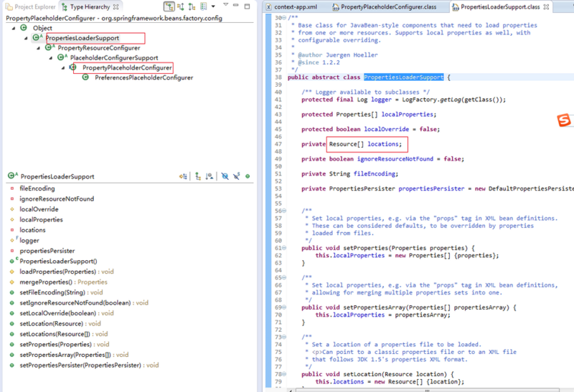Collapse setPropertiesArray method fold at line 69
This screenshot has width=574, height=392.
[x=284, y=307]
